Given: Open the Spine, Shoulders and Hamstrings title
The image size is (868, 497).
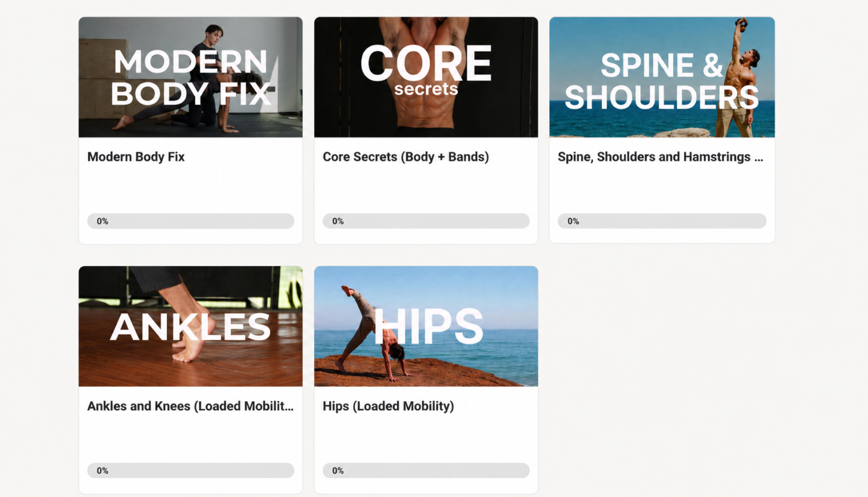Looking at the screenshot, I should 661,157.
